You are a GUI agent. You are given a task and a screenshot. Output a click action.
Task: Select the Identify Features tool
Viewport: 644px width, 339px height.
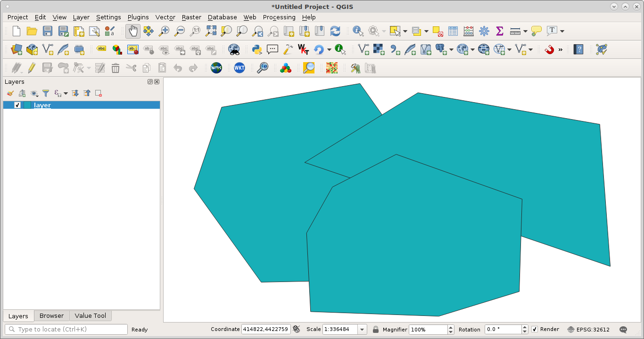pos(358,31)
